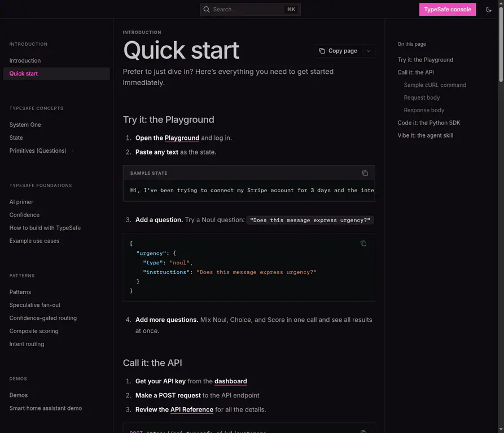
Task: Jump to Vibe it: the agent skill
Action: tap(425, 135)
